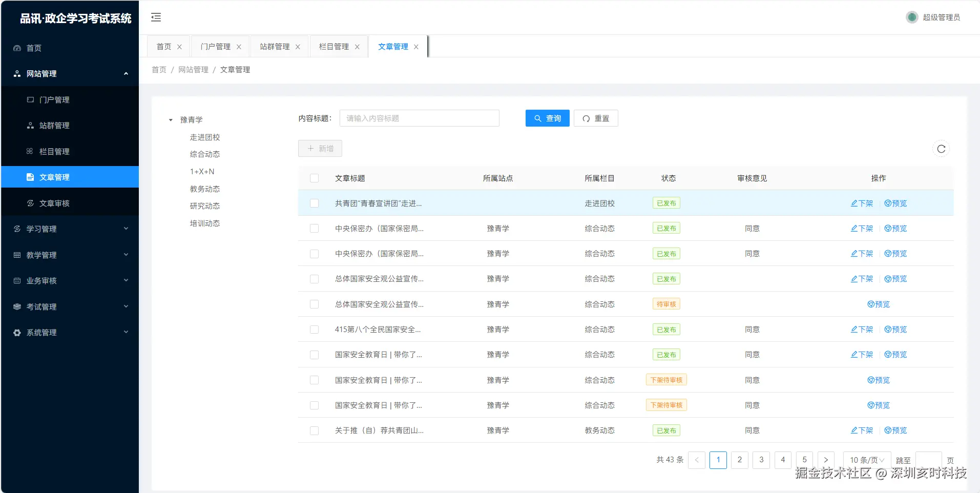Switch to the 门户管理 tab

[x=216, y=47]
